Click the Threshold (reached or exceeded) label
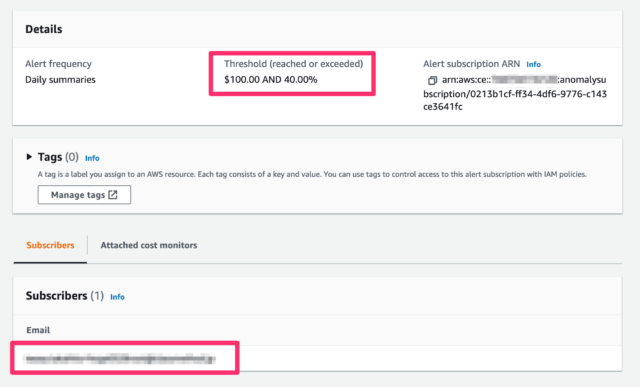The image size is (640, 387). pyautogui.click(x=293, y=64)
